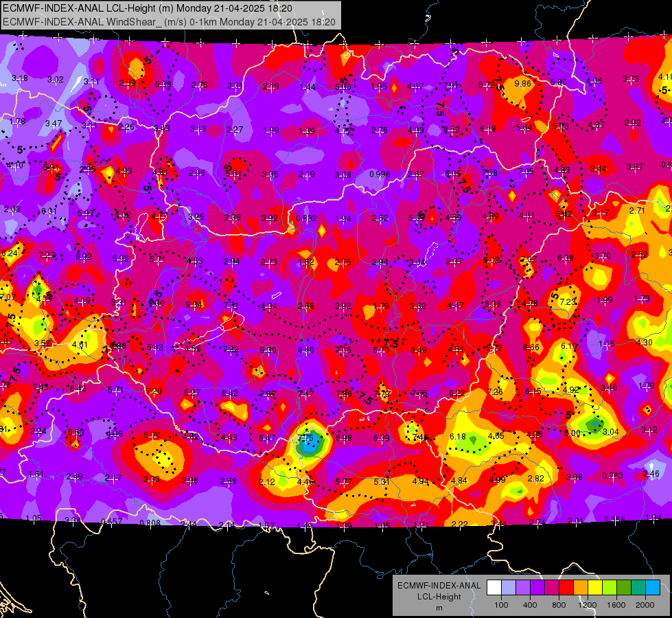Click the orange legend swatch
The height and width of the screenshot is (618, 672).
click(x=581, y=588)
